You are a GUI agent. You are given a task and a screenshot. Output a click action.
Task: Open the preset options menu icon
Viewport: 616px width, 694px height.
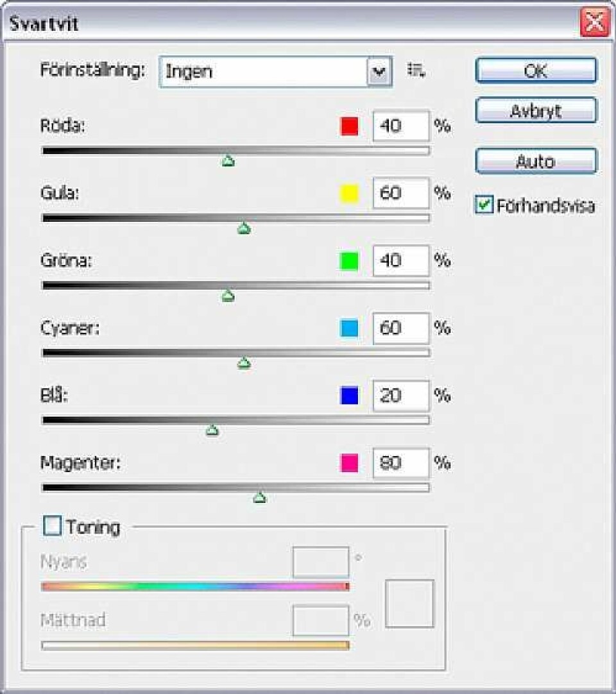416,70
